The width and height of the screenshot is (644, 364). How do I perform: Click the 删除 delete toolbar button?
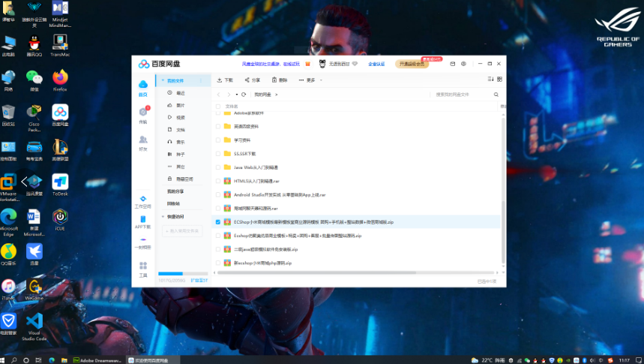click(x=280, y=80)
